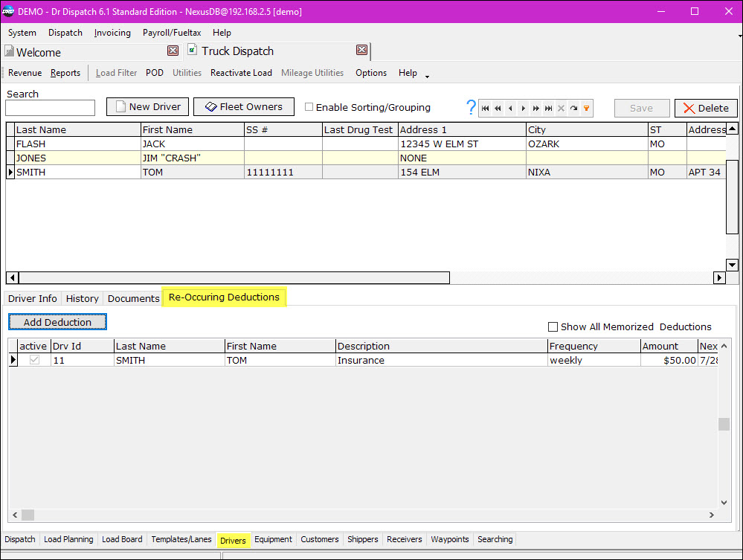
Task: Open the Shippers bottom tab
Action: point(362,540)
